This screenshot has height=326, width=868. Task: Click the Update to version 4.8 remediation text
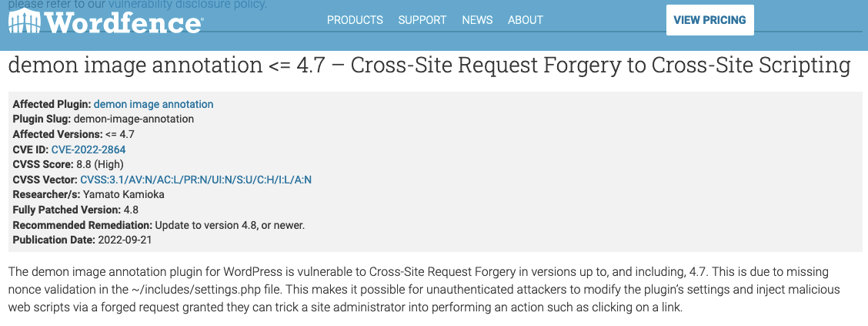pyautogui.click(x=230, y=225)
